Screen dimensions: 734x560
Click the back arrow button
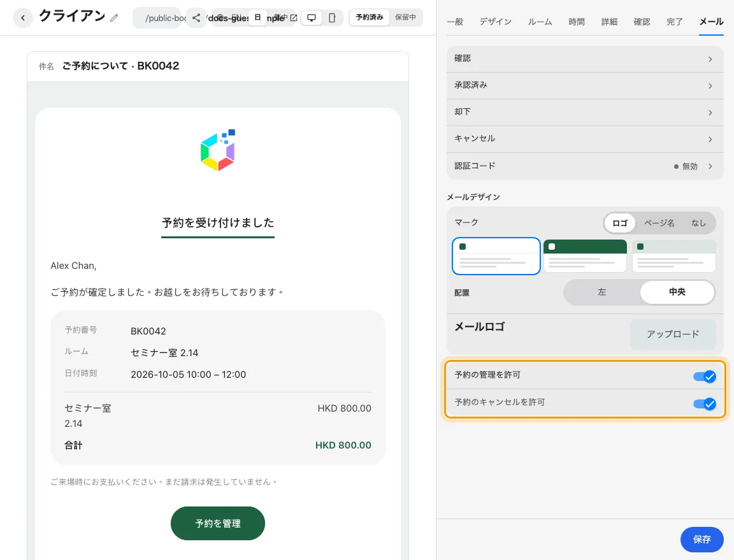(x=22, y=18)
